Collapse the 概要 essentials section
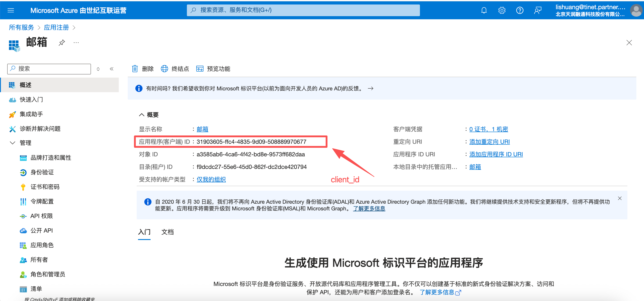 141,115
